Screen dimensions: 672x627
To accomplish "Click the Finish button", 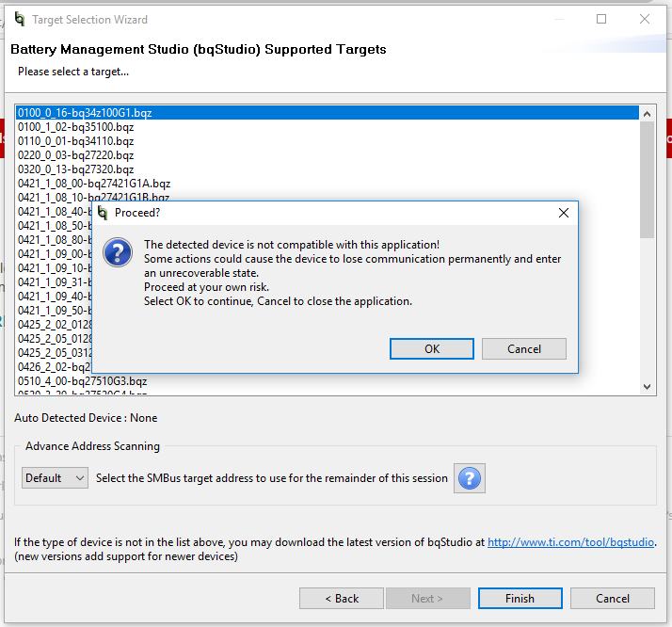I will click(520, 598).
